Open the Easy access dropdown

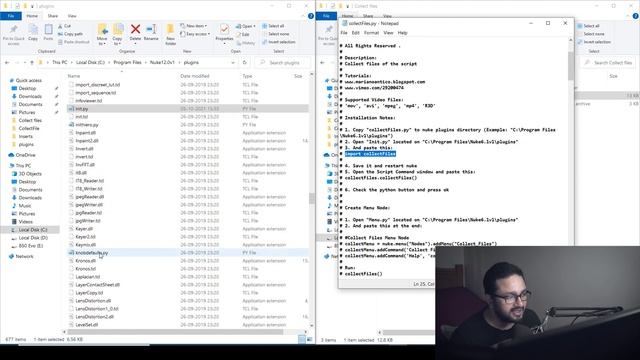point(195,34)
